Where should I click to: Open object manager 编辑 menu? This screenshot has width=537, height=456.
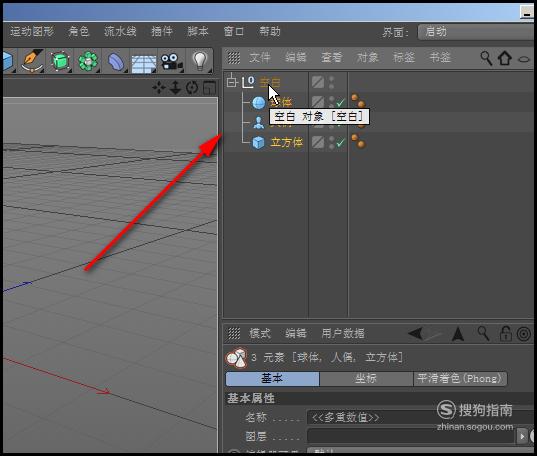tap(296, 58)
